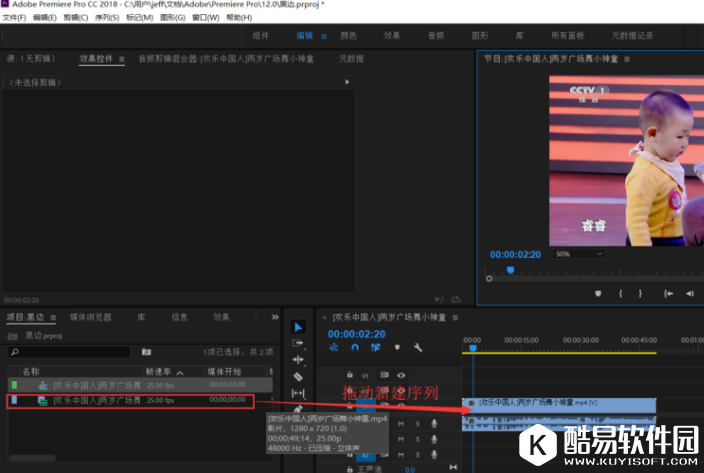This screenshot has height=473, width=704.
Task: Select the Ripple Edit tool
Action: (298, 360)
